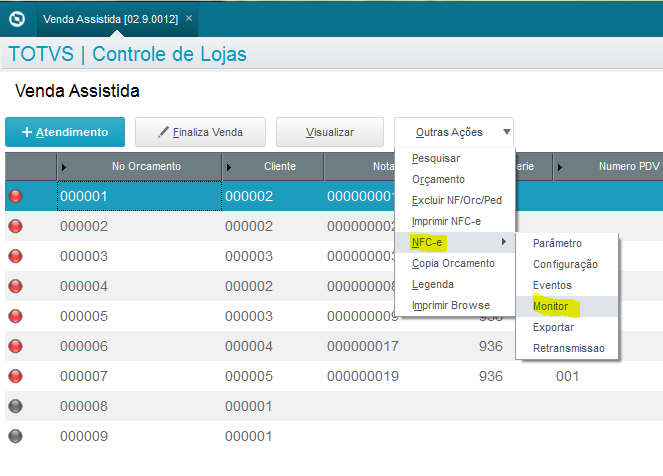The image size is (663, 476).
Task: Click the Visualizar button
Action: [330, 132]
